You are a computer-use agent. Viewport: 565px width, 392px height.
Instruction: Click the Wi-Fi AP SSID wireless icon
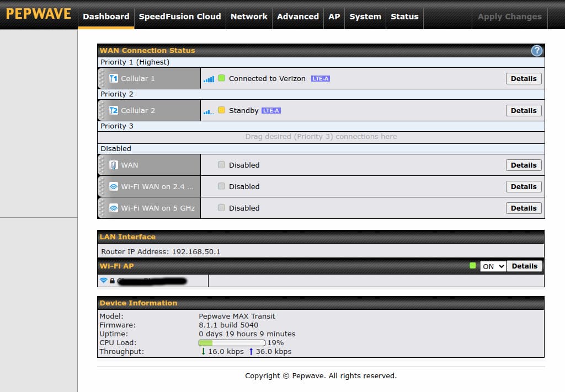pyautogui.click(x=103, y=281)
